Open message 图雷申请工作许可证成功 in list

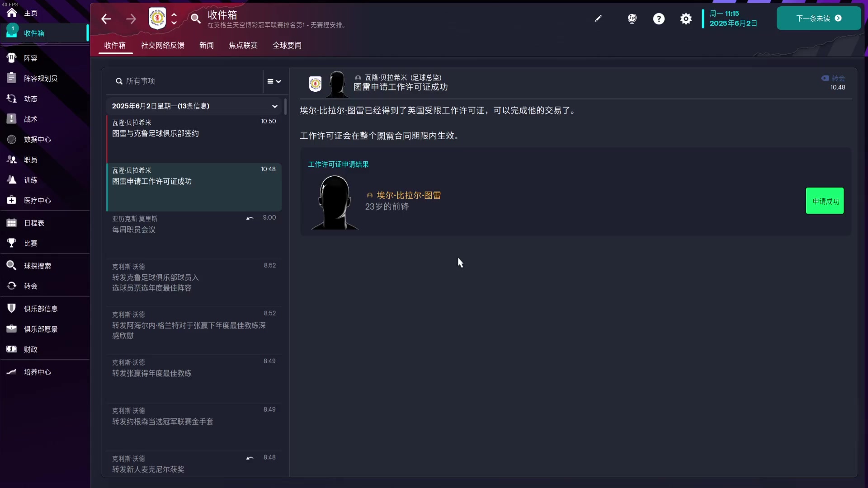tap(194, 187)
